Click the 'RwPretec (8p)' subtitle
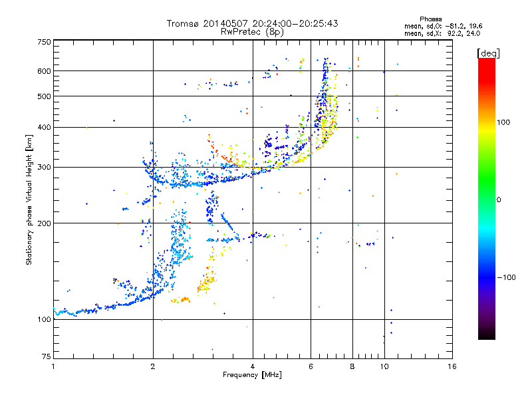 click(252, 32)
